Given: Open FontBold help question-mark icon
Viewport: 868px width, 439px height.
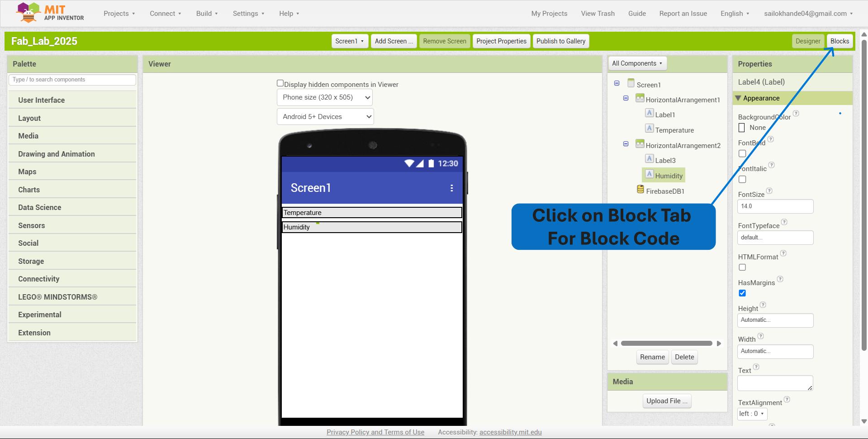Looking at the screenshot, I should (771, 139).
